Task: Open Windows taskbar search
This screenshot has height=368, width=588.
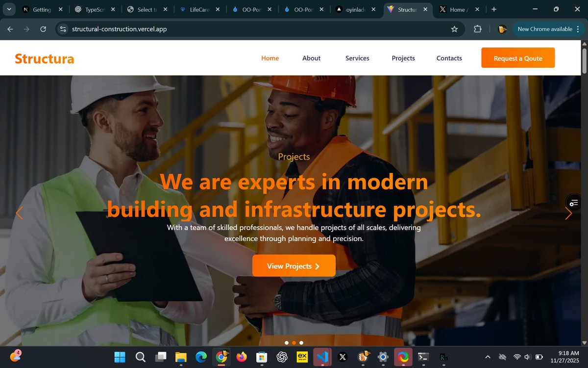Action: coord(141,357)
